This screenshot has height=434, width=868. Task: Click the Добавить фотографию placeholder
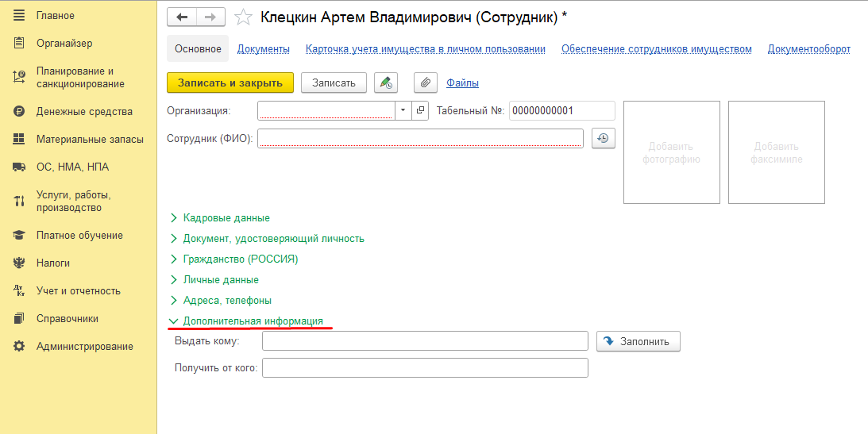coord(672,152)
